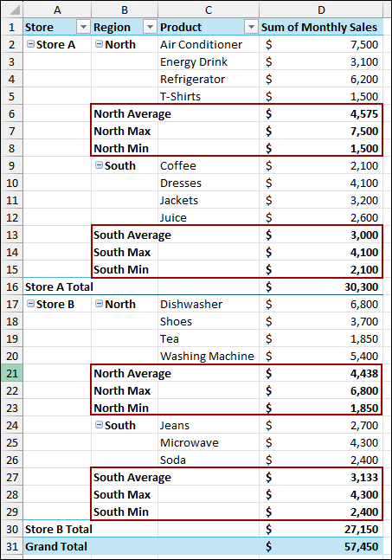The width and height of the screenshot is (392, 560).
Task: Select the Dresses cell
Action: click(x=209, y=183)
